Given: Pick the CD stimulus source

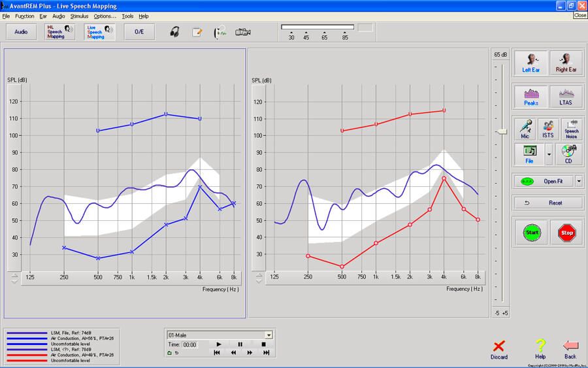Looking at the screenshot, I should [568, 154].
